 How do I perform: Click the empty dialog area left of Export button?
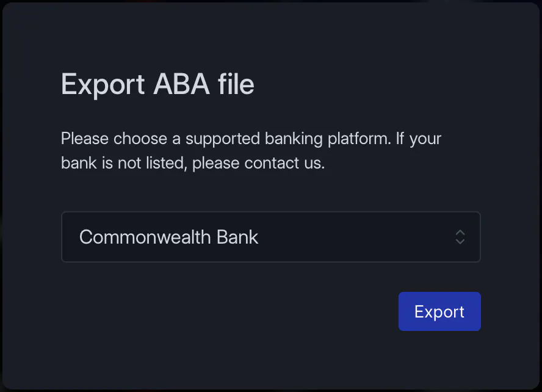228,311
